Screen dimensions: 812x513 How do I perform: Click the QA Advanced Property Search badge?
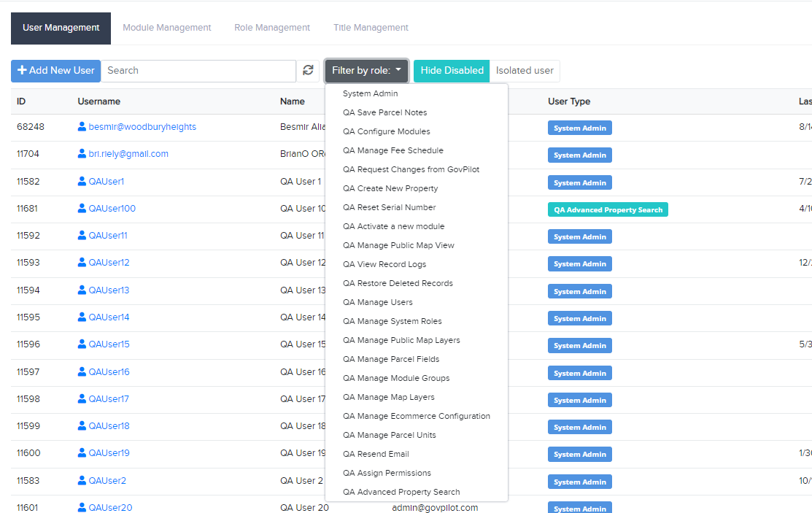click(x=608, y=210)
